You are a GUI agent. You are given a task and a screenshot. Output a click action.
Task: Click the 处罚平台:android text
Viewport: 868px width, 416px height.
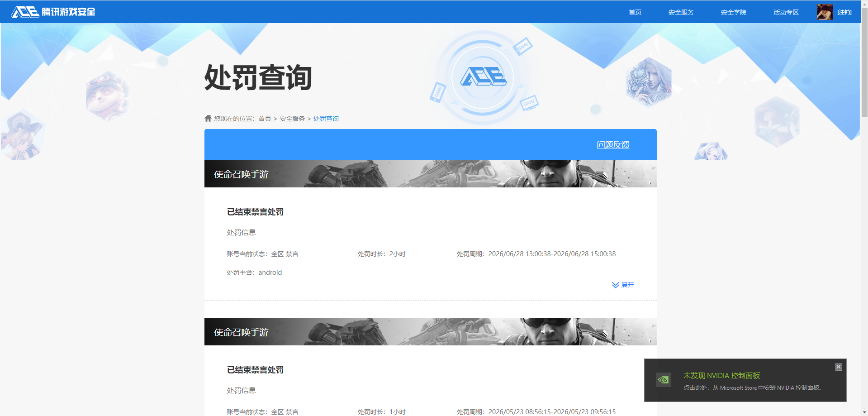click(254, 273)
